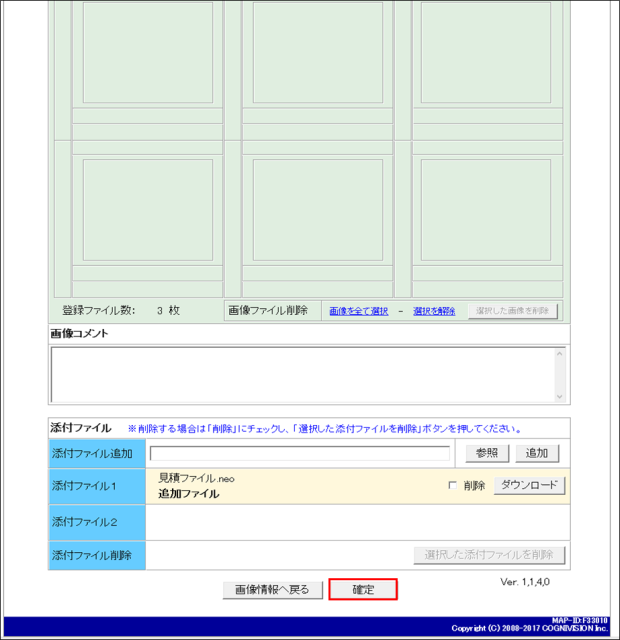Viewport: 620px width, 640px height.
Task: Click the 添付ファイル2 row label
Action: 84,522
